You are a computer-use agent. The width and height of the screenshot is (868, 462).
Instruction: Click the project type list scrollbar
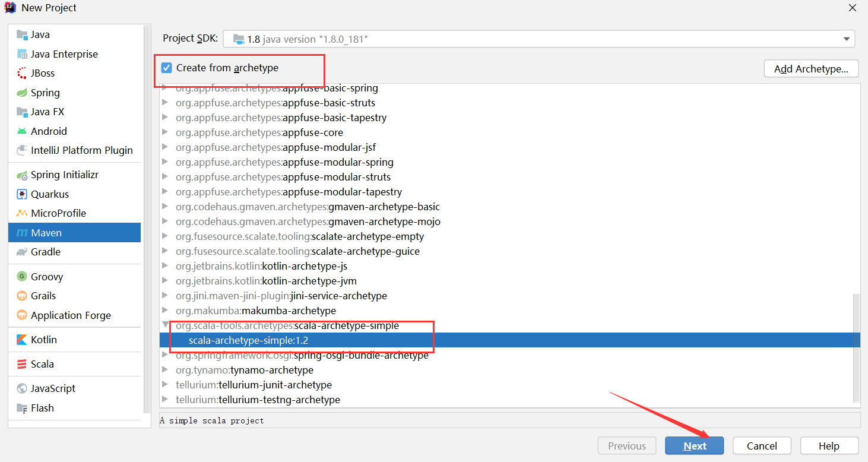tap(146, 220)
